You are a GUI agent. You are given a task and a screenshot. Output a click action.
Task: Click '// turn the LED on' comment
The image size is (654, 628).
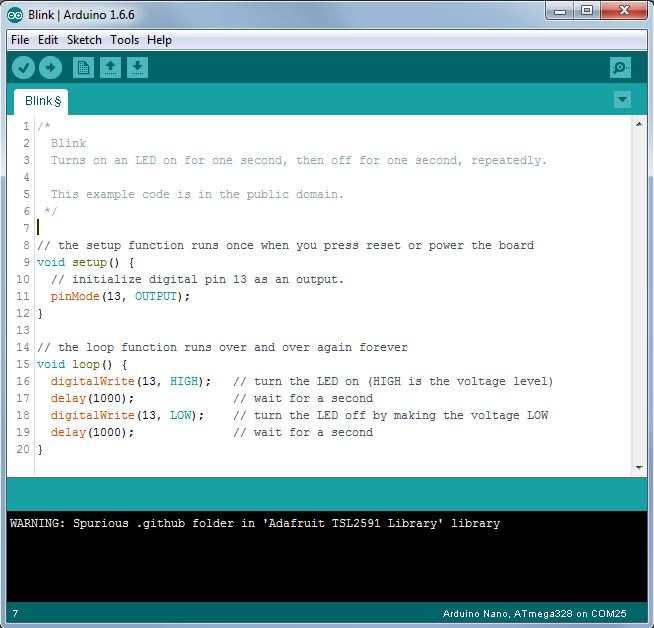pos(393,382)
